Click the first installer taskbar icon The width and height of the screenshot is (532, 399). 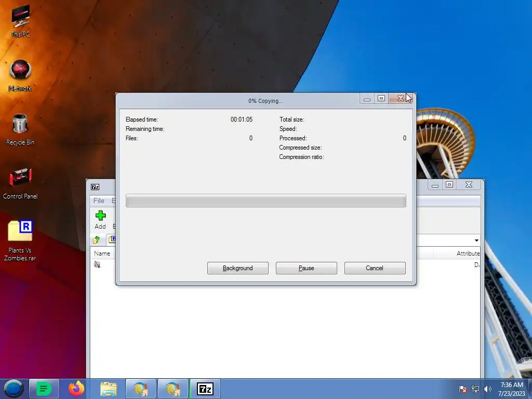point(141,389)
